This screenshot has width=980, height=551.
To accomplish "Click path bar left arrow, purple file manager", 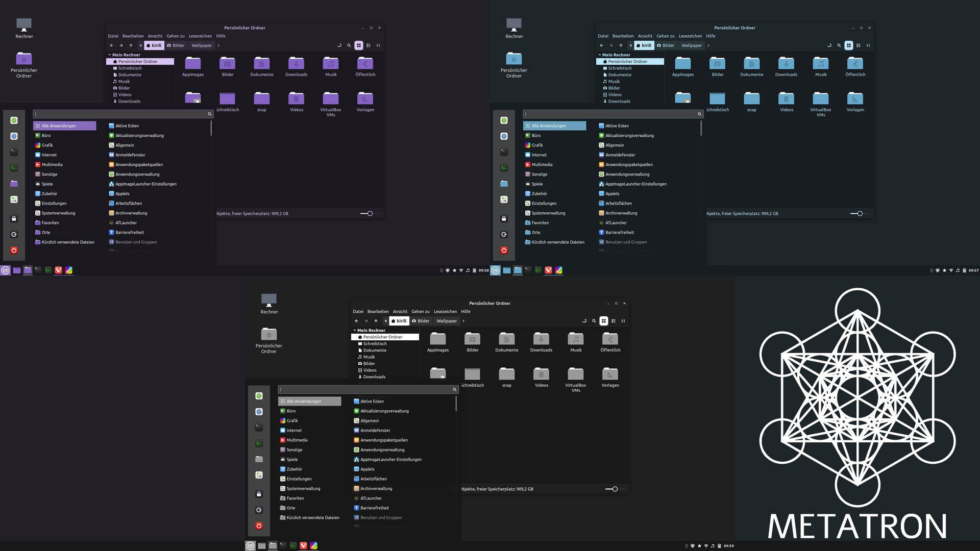I will click(141, 45).
